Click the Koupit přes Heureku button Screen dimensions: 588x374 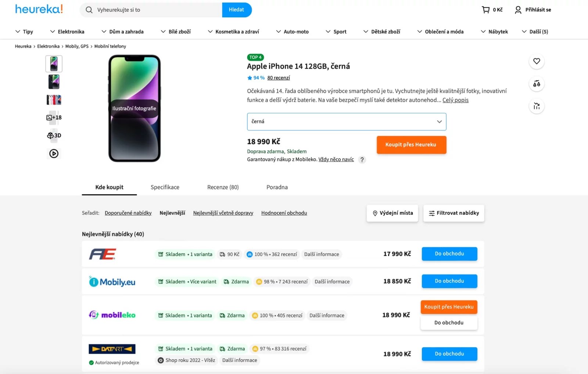pos(411,145)
